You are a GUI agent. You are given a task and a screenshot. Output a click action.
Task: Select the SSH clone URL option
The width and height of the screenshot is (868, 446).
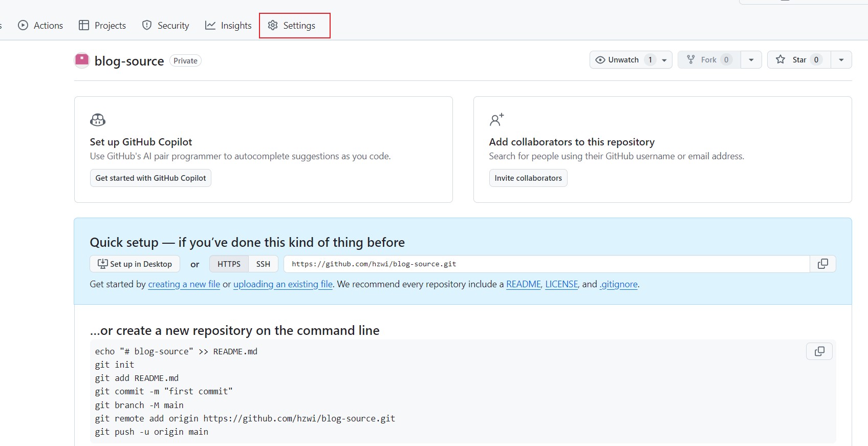[263, 264]
